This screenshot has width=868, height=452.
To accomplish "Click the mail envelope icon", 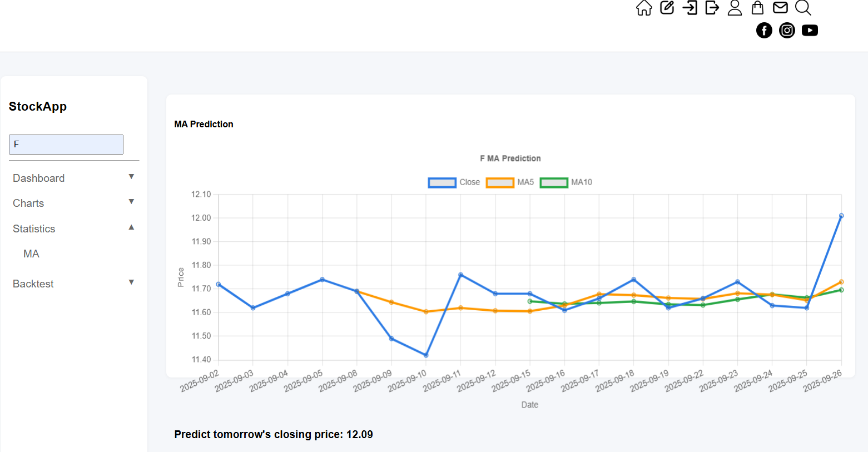I will (780, 8).
